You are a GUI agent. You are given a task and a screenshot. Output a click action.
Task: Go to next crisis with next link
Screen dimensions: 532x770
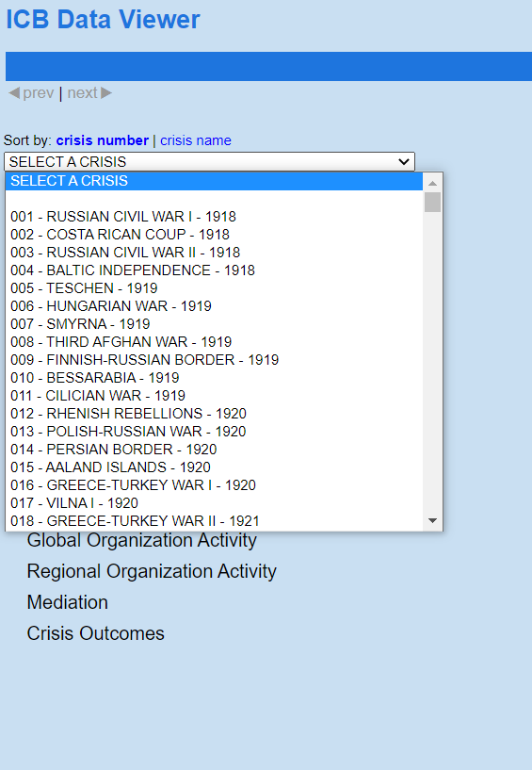click(x=89, y=92)
